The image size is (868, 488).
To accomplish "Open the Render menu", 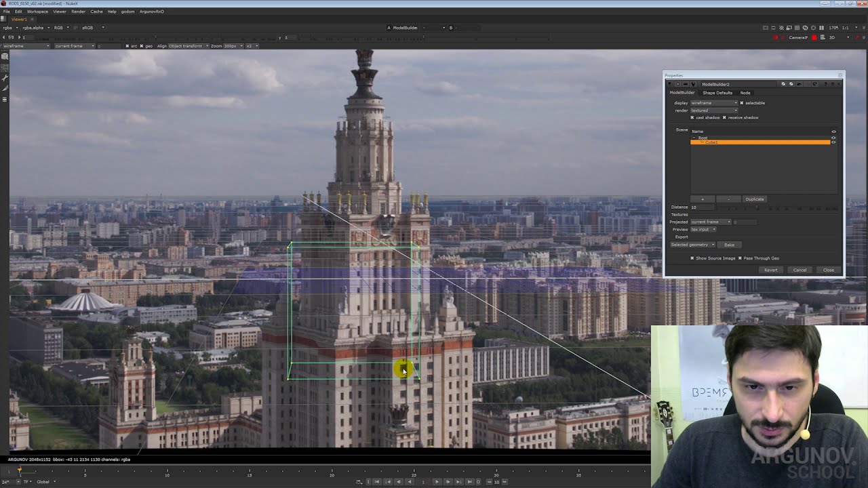I will coord(79,12).
